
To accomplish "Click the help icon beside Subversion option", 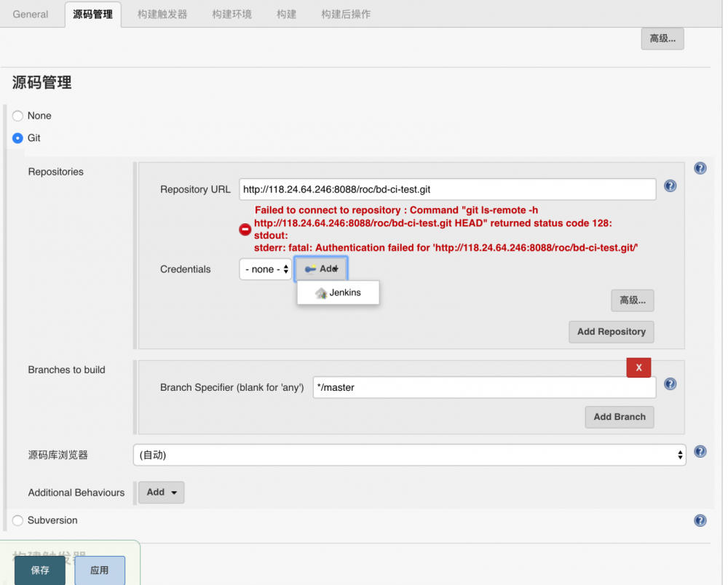I will point(700,520).
